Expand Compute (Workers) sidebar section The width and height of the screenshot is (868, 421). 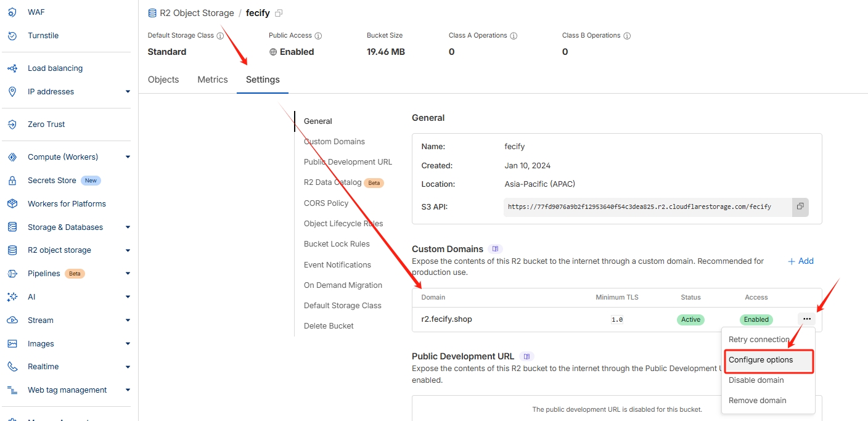pyautogui.click(x=128, y=157)
